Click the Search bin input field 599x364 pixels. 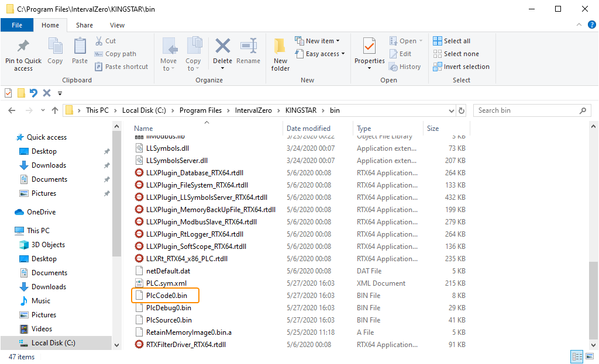click(x=526, y=110)
